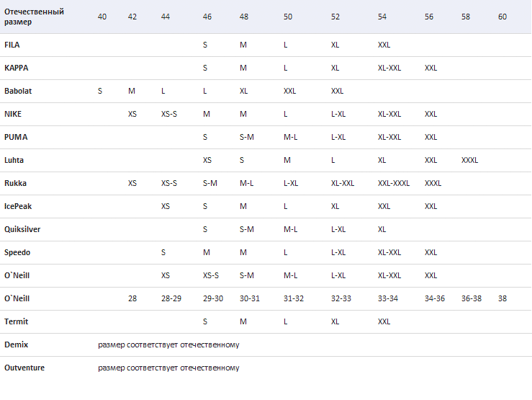
Task: Click O`Neill waist size 36-38 cell
Action: pos(472,298)
